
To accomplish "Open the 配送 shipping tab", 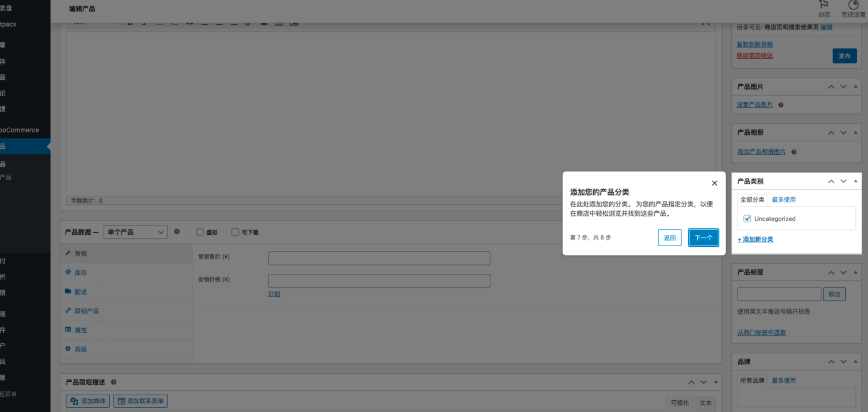I will point(81,292).
